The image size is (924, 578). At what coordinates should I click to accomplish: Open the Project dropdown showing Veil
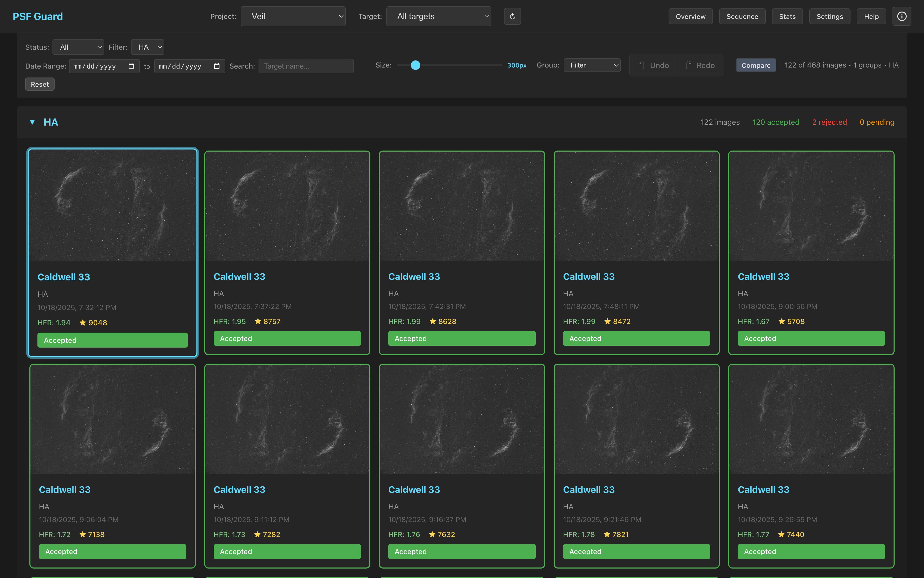point(293,17)
